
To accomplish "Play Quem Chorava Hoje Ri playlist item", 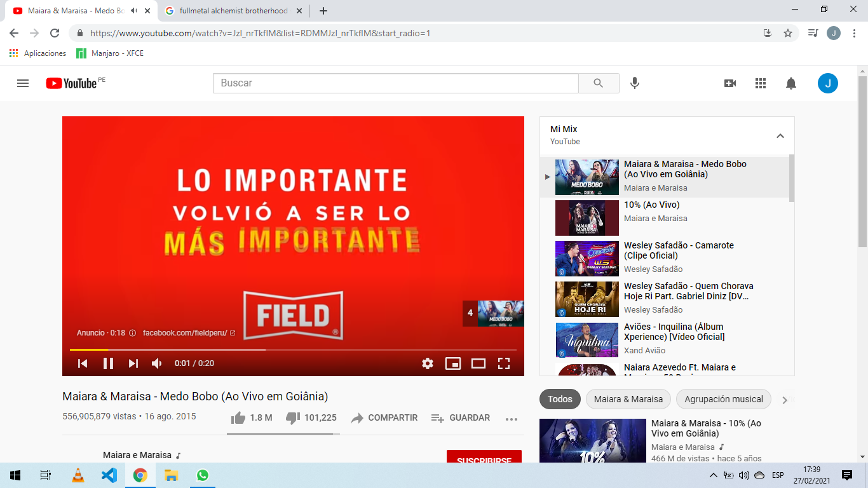I will pyautogui.click(x=665, y=299).
